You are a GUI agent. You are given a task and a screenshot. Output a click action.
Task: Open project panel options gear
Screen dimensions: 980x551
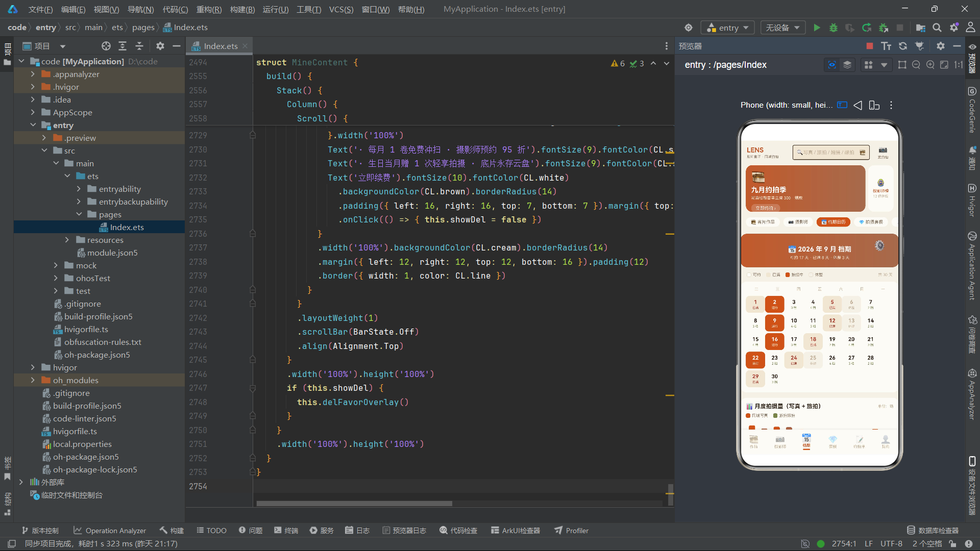click(x=160, y=46)
